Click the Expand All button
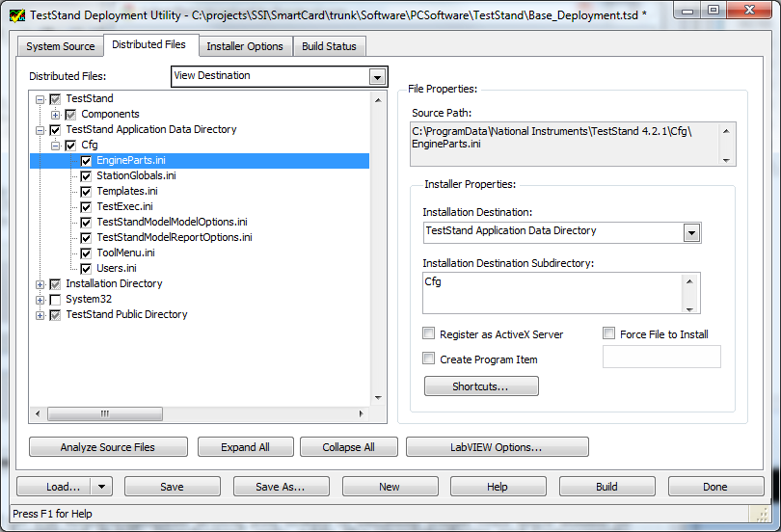 (246, 447)
